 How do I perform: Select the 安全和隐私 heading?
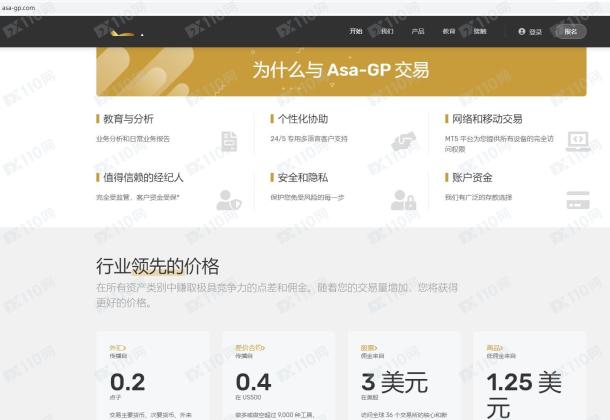[303, 178]
